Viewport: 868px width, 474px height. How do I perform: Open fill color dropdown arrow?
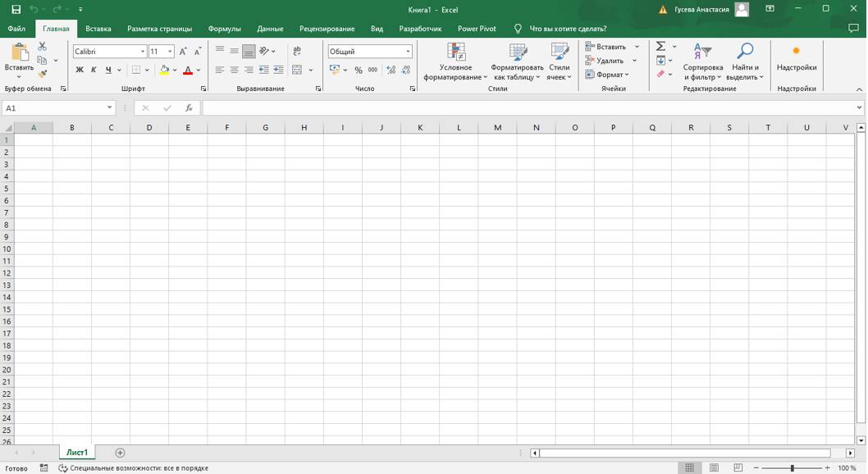click(175, 71)
